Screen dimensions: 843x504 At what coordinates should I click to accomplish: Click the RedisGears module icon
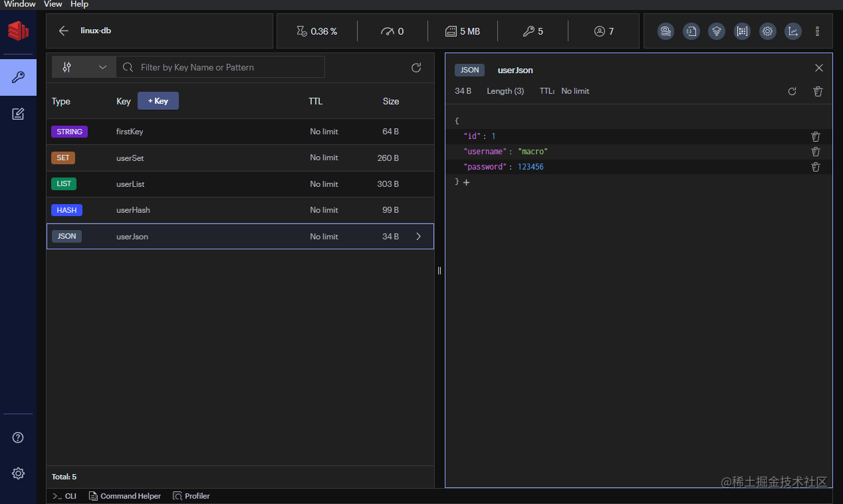point(768,31)
